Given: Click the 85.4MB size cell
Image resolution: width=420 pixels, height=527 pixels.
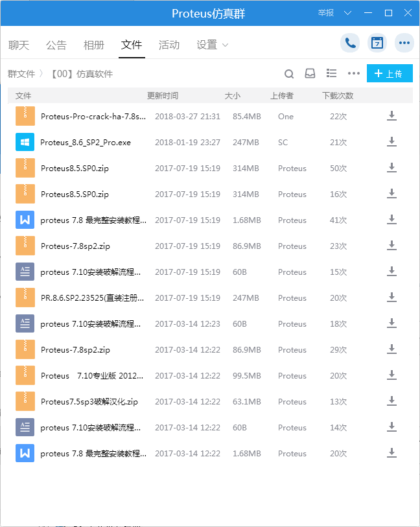Looking at the screenshot, I should pos(247,117).
